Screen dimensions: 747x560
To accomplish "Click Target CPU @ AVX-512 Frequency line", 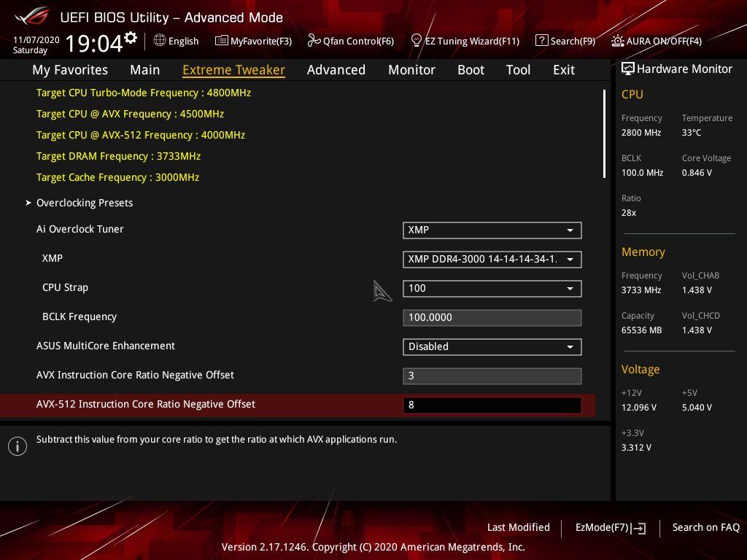I will [141, 135].
